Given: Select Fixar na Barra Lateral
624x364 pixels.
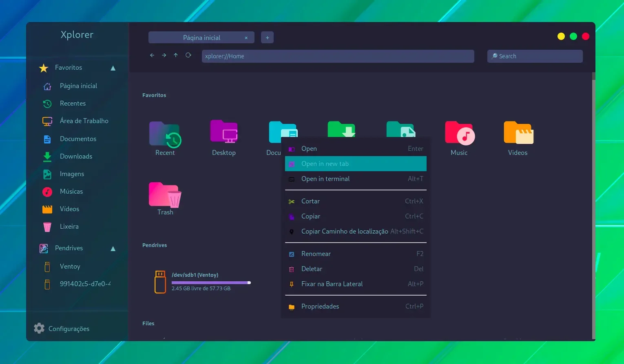Looking at the screenshot, I should click(356, 284).
